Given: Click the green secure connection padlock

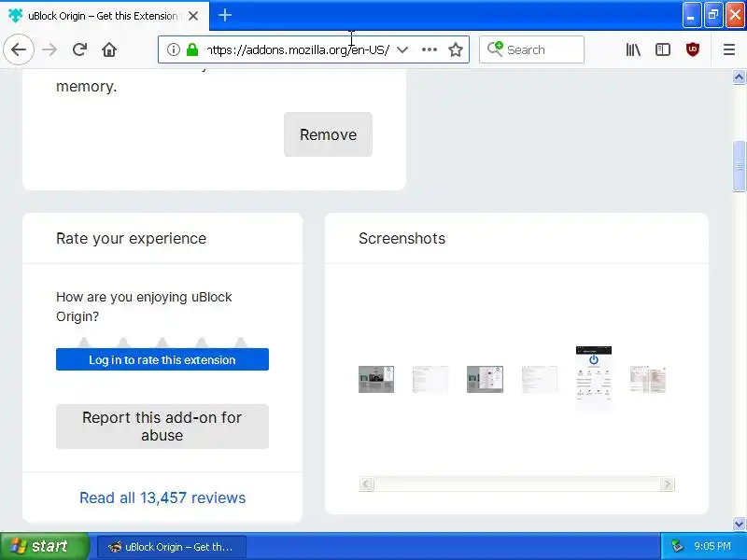Looking at the screenshot, I should point(192,49).
